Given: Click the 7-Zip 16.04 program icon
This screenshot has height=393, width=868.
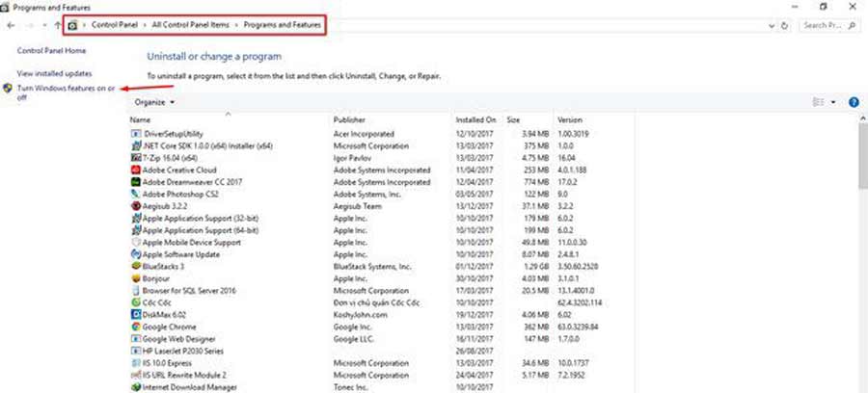Looking at the screenshot, I should [134, 156].
